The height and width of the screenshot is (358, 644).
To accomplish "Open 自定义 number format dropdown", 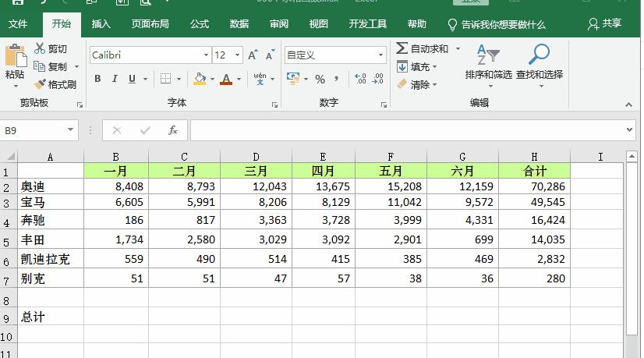I will pyautogui.click(x=380, y=55).
